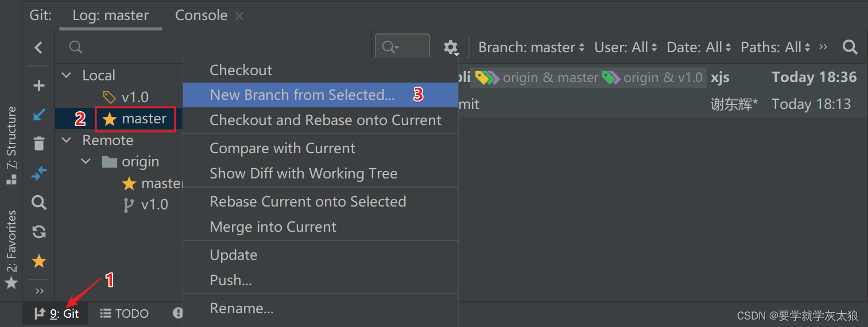Click the blue update selected arrow icon

point(39,114)
